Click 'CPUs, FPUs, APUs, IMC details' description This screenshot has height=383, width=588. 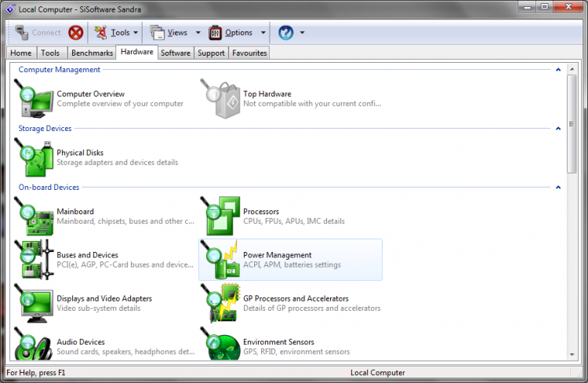294,221
